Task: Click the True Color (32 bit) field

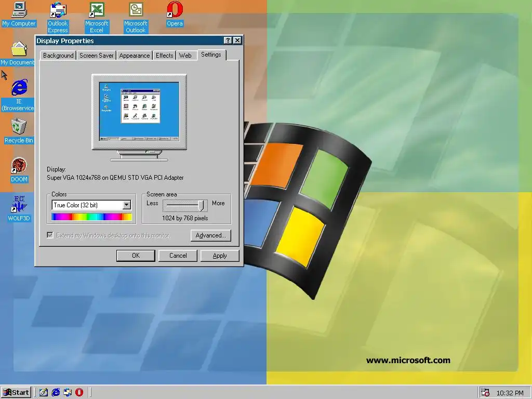Action: point(91,205)
